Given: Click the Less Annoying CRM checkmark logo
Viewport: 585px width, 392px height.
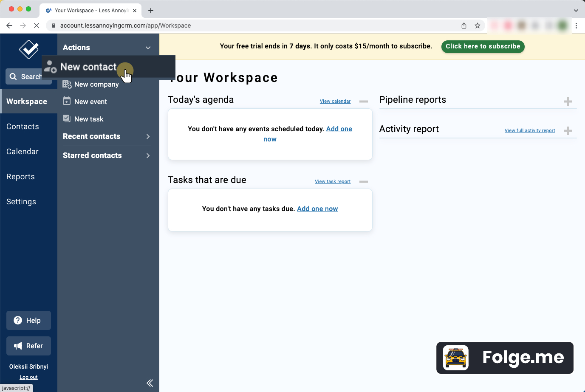Looking at the screenshot, I should pyautogui.click(x=29, y=50).
